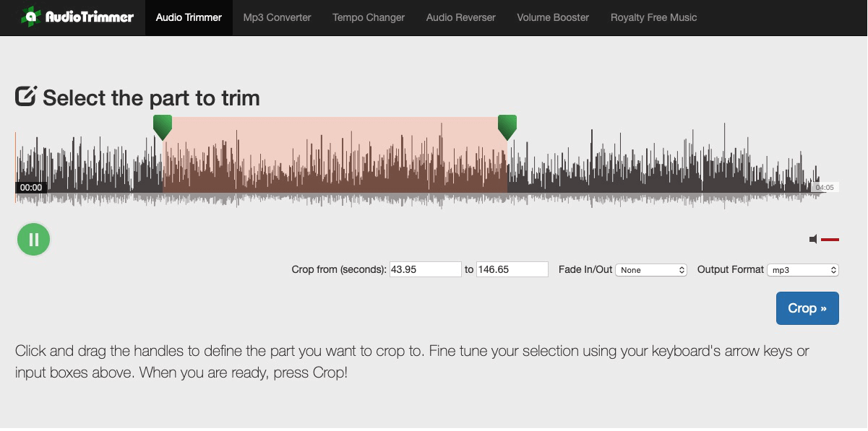Screen dimensions: 868x431
Task: Click the right green trim handle
Action: coord(507,126)
